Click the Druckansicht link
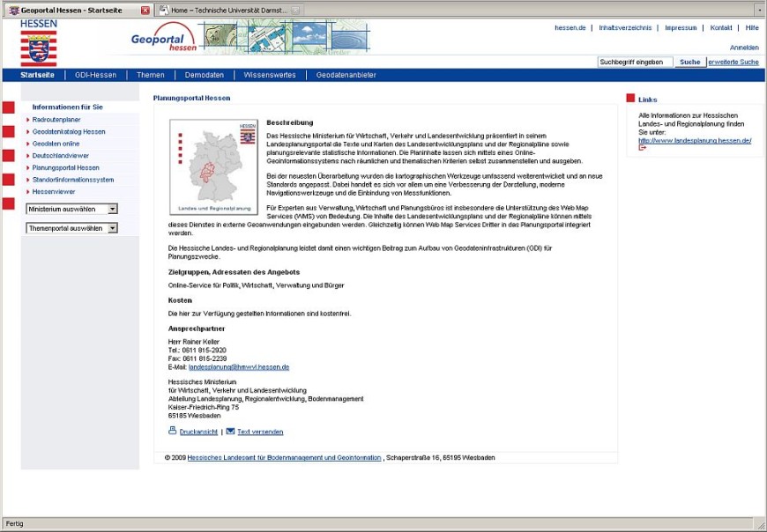 (198, 432)
